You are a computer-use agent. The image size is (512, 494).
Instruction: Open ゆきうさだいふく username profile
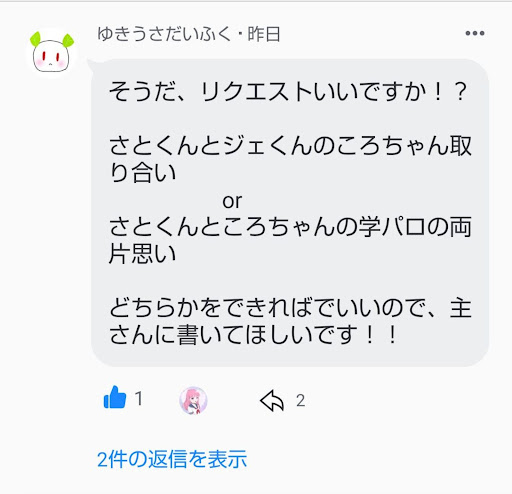(x=164, y=34)
